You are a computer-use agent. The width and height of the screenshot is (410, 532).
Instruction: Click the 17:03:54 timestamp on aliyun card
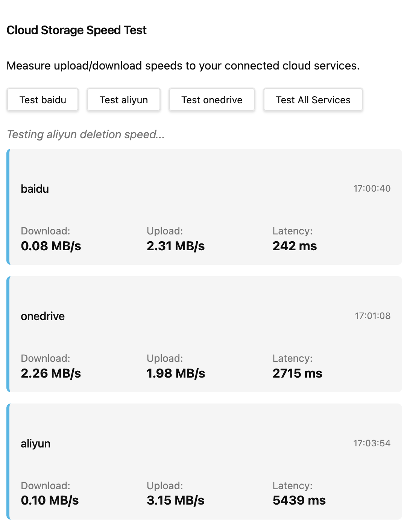click(x=372, y=443)
